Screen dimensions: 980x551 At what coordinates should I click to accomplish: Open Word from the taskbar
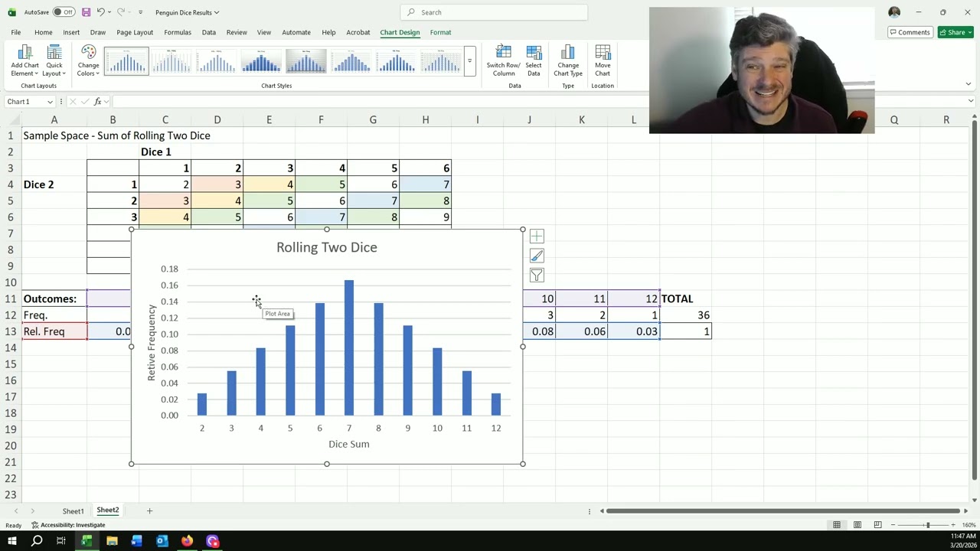137,541
